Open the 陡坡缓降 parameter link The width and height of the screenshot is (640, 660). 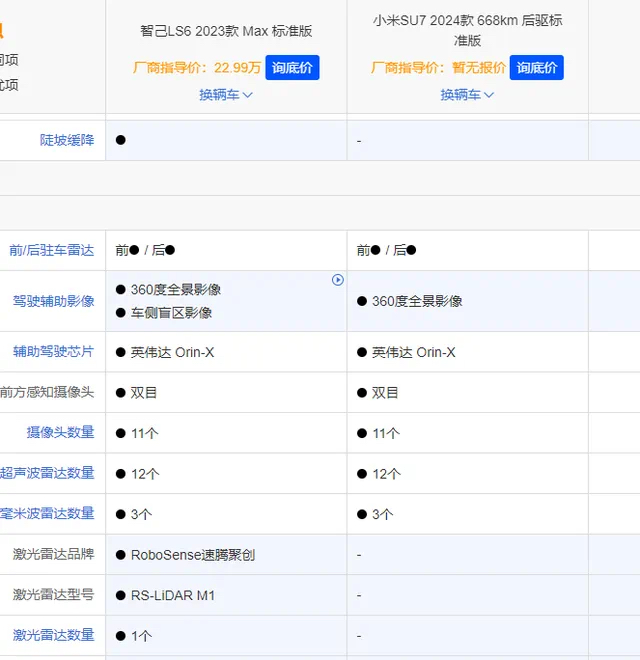[67, 140]
